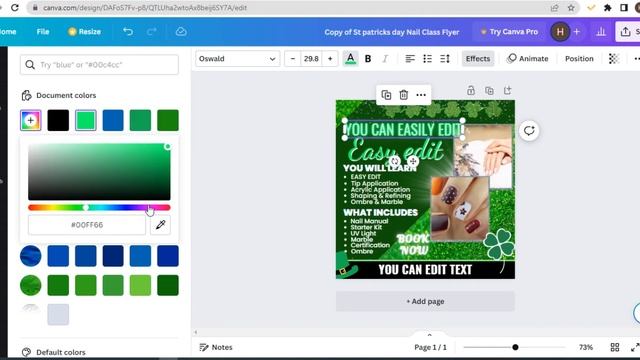Image resolution: width=640 pixels, height=360 pixels.
Task: Open the Oswald font dropdown
Action: [x=237, y=59]
